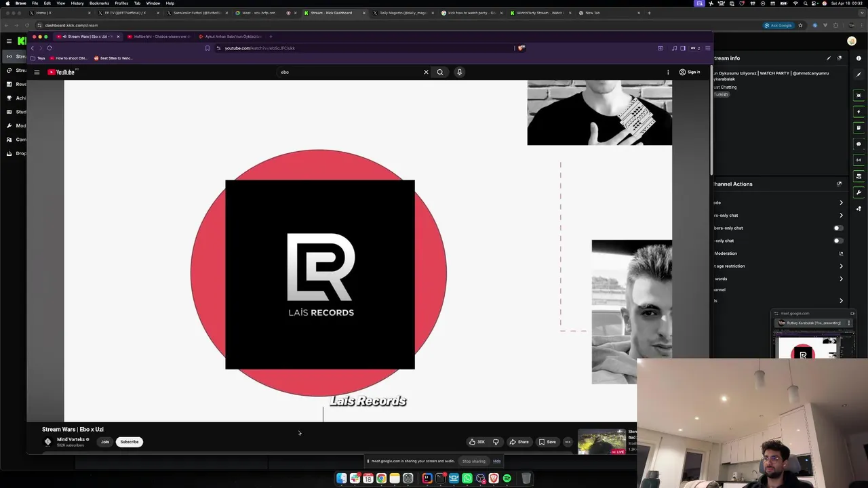868x488 pixels.
Task: Open the How to shoot CIN bookmark
Action: [68, 58]
